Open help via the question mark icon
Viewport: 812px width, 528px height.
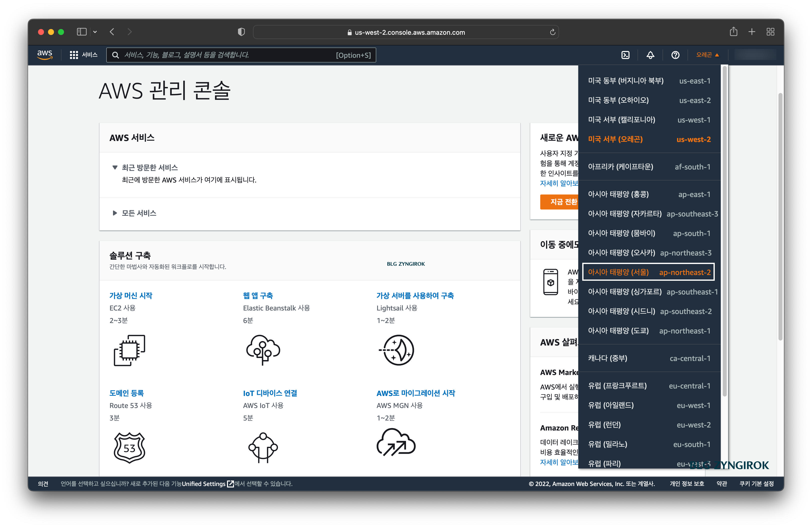click(675, 55)
